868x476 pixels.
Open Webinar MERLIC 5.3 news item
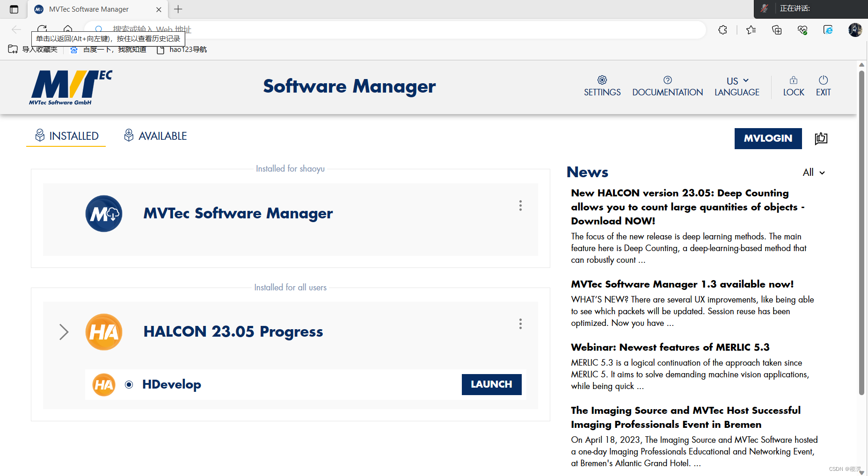(670, 347)
